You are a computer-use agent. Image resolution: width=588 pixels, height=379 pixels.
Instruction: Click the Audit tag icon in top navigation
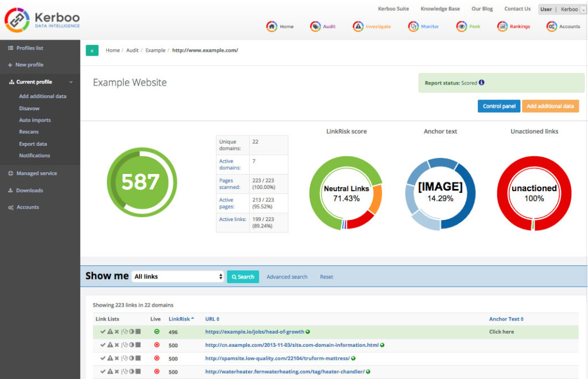315,26
